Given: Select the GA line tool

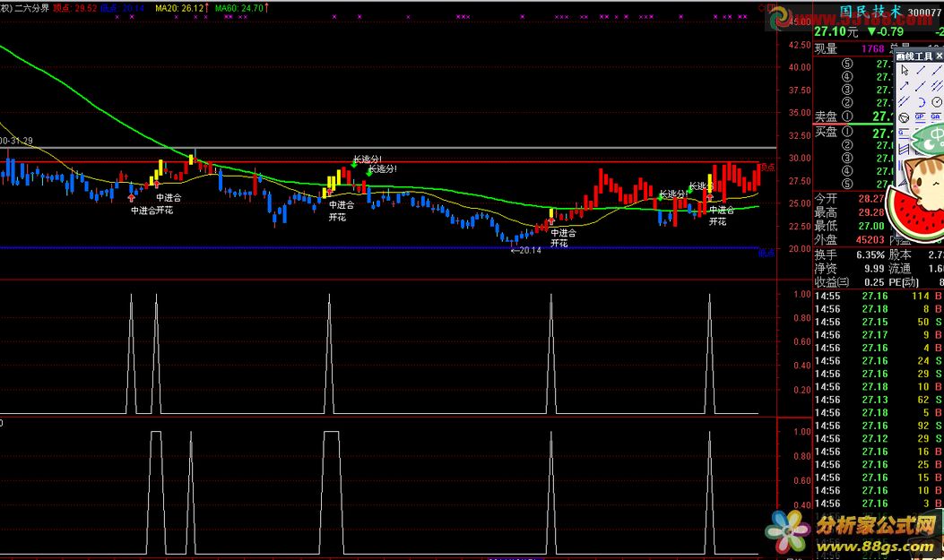Looking at the screenshot, I should point(936,118).
